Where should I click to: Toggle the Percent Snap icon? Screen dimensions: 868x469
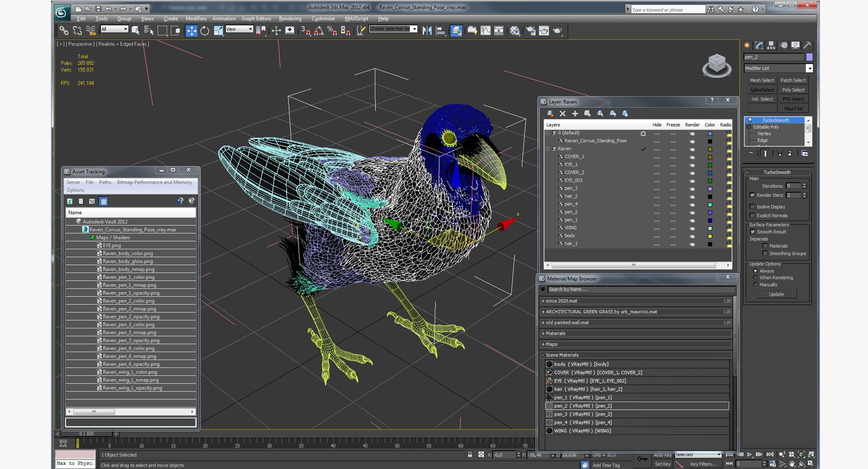point(332,30)
